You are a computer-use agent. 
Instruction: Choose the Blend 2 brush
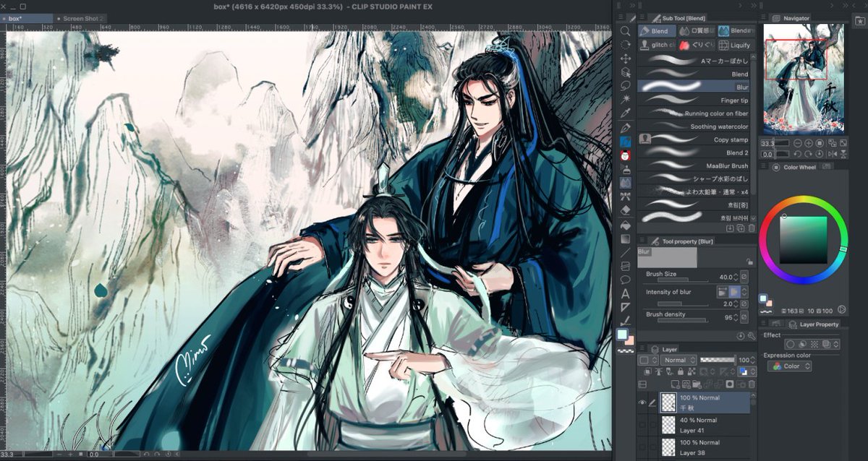coord(694,153)
